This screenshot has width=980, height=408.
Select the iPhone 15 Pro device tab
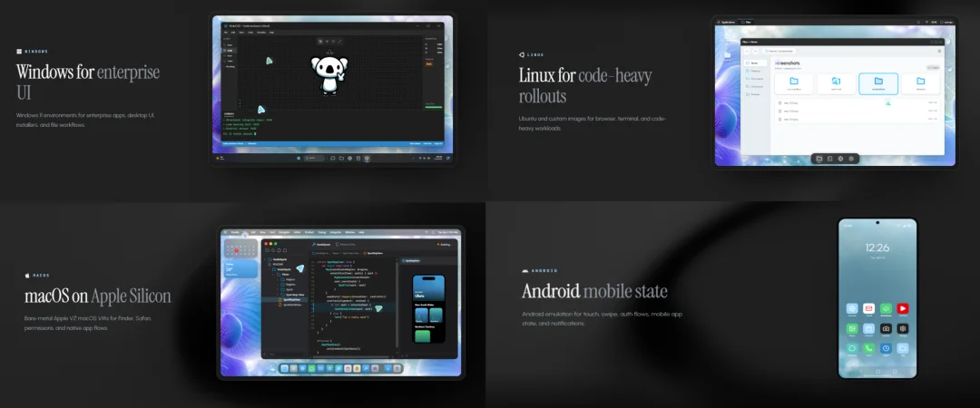click(x=346, y=244)
